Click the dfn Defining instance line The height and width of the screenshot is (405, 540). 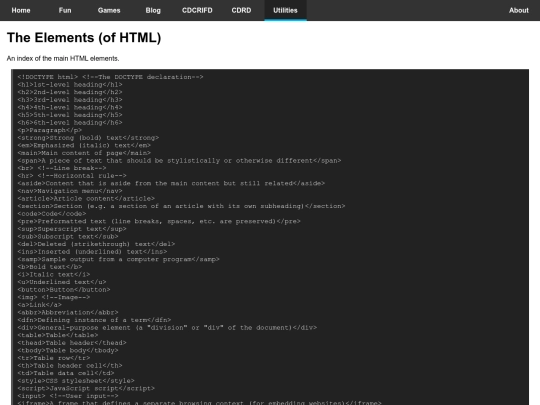click(x=94, y=320)
